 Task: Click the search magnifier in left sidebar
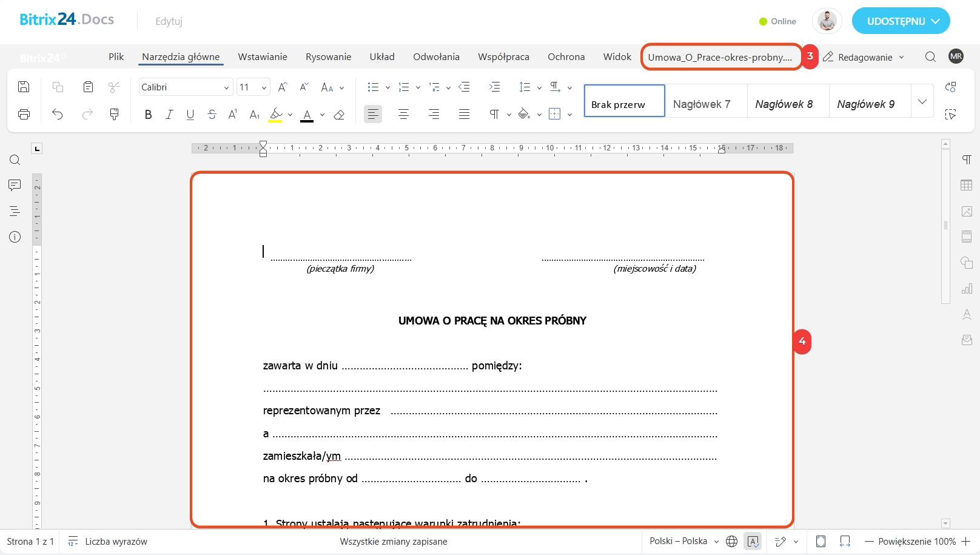15,160
